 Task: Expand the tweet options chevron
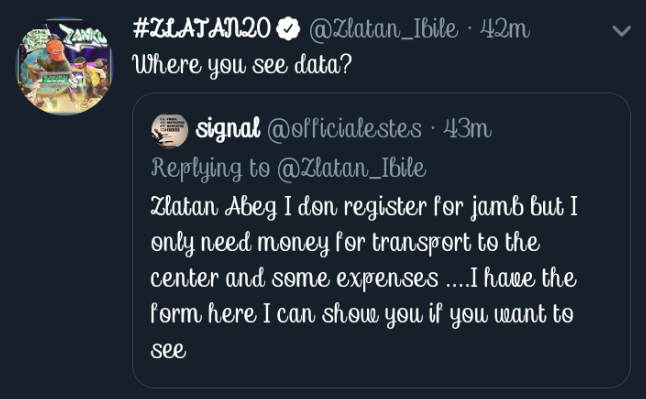click(621, 31)
